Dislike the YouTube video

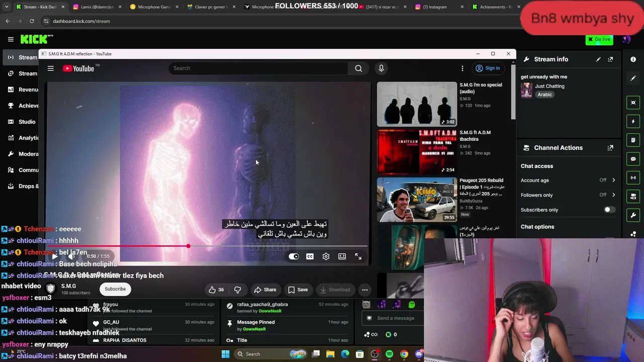[237, 290]
